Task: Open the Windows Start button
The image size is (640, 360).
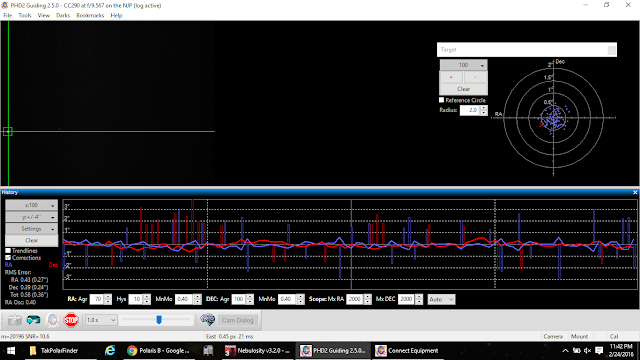Action: point(11,351)
